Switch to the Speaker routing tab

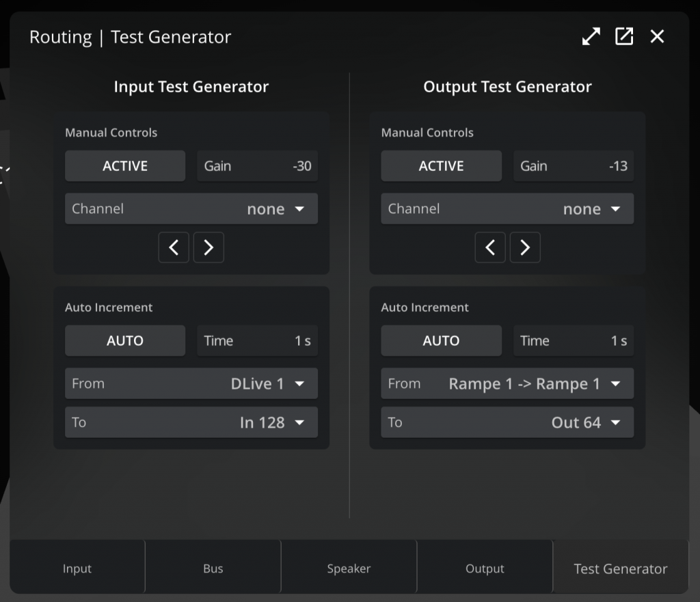pos(349,567)
